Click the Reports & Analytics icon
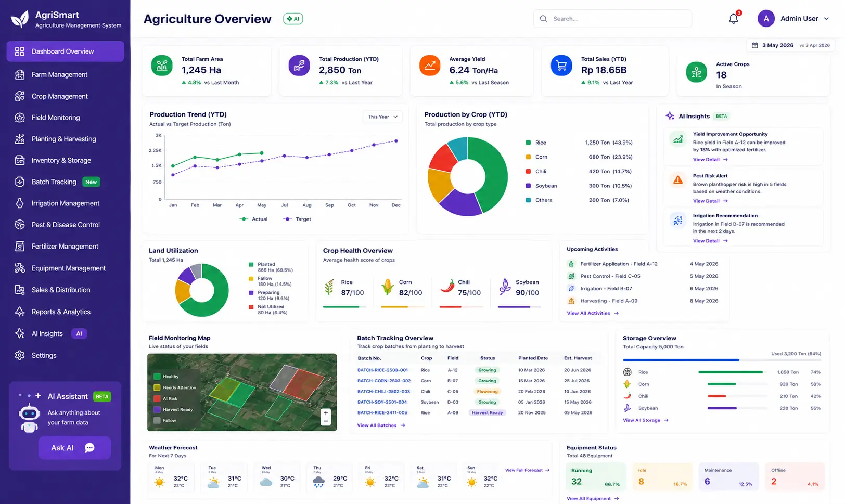This screenshot has width=845, height=504. [20, 312]
